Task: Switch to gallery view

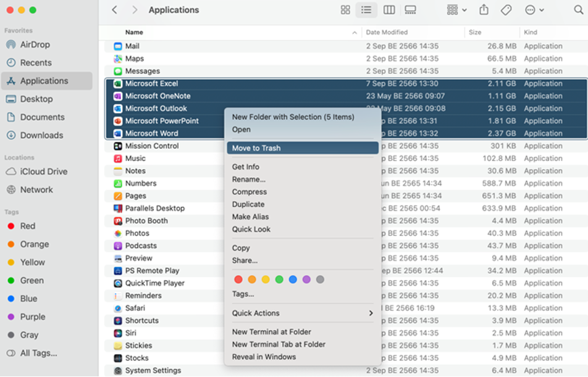Action: (x=410, y=10)
